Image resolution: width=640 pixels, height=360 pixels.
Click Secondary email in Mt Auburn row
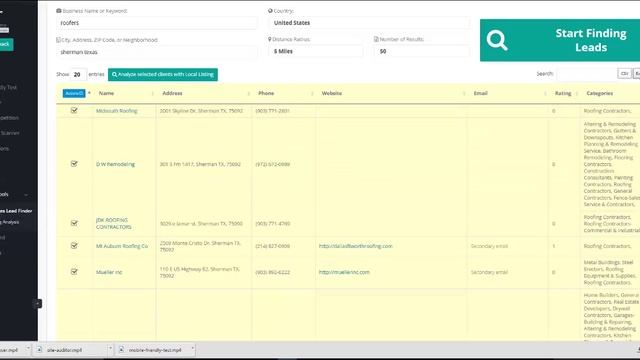click(489, 247)
